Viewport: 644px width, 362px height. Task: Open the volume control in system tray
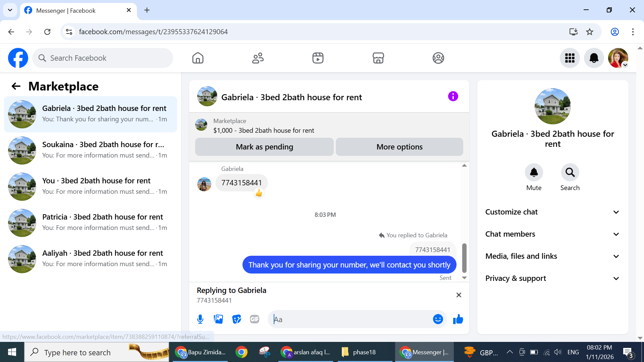click(x=558, y=352)
